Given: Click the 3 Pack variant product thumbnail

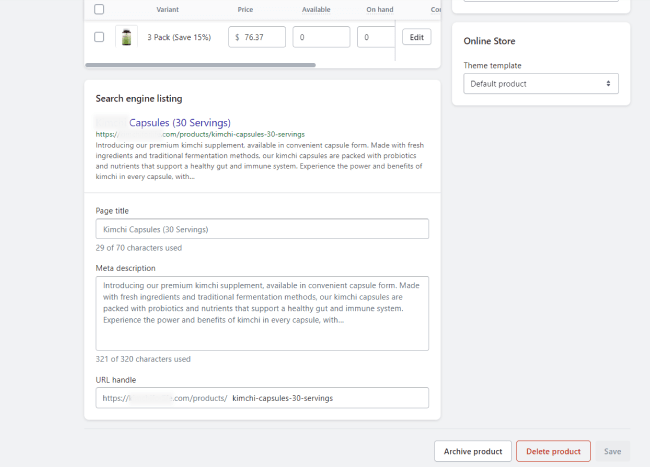Looking at the screenshot, I should pos(126,37).
